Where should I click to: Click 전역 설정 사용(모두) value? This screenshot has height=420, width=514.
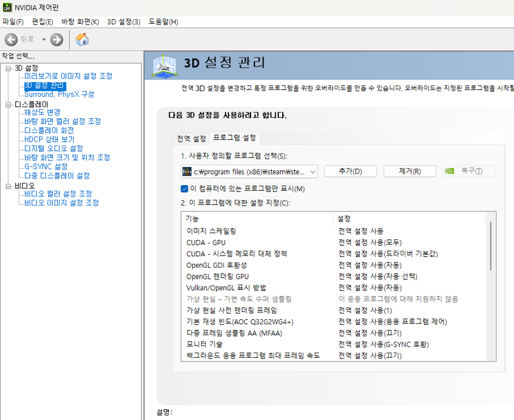[x=370, y=243]
